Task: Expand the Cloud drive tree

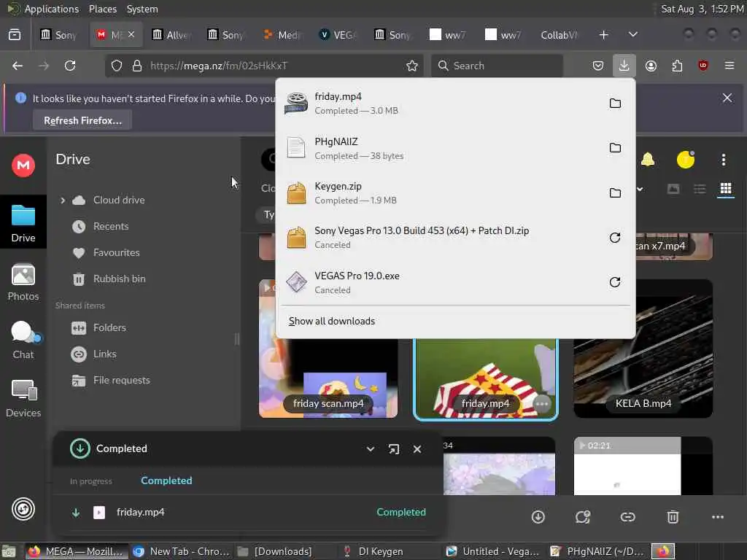Action: click(x=63, y=201)
